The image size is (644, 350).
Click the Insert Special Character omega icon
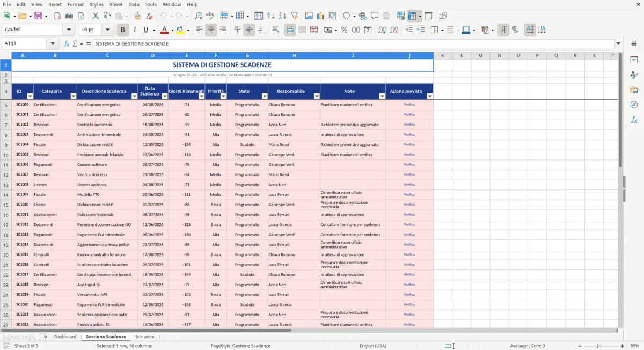click(x=346, y=16)
